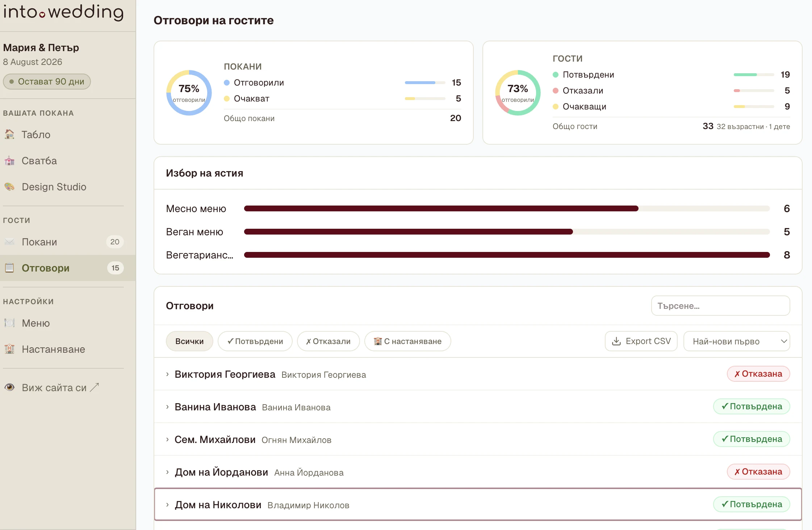Open Design Studio palette icon
Viewport: 812px width, 530px height.
point(9,187)
